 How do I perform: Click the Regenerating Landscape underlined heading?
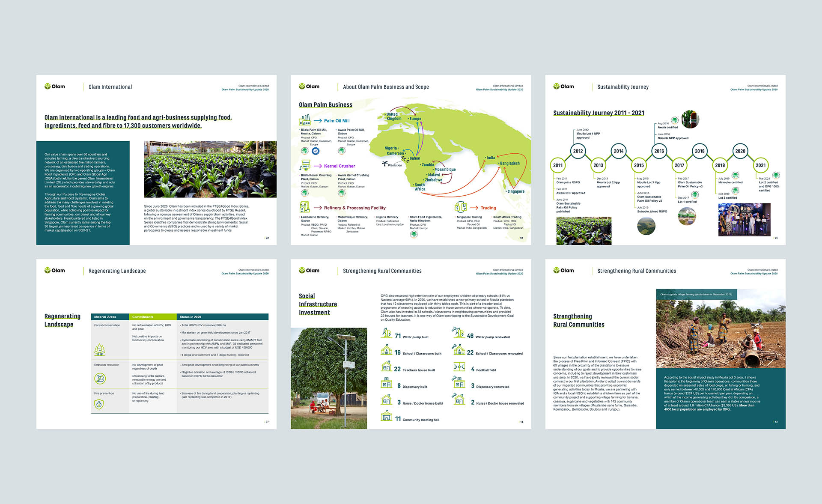coord(63,320)
